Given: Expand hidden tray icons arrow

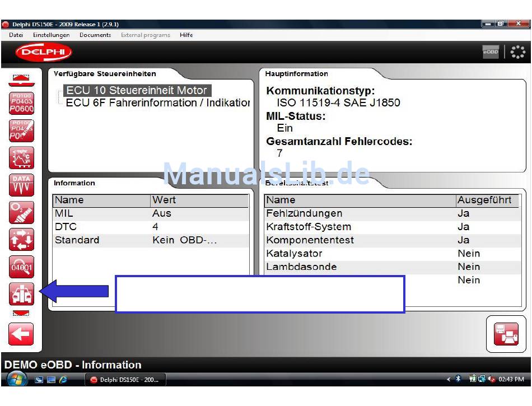Looking at the screenshot, I should tap(449, 379).
